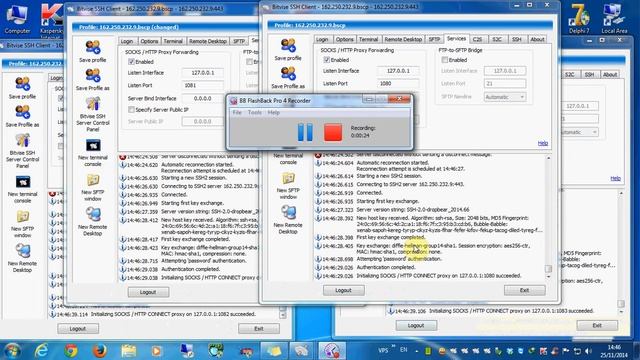This screenshot has width=640, height=360.
Task: Launch Internet Explorer from taskbar
Action: [42, 351]
